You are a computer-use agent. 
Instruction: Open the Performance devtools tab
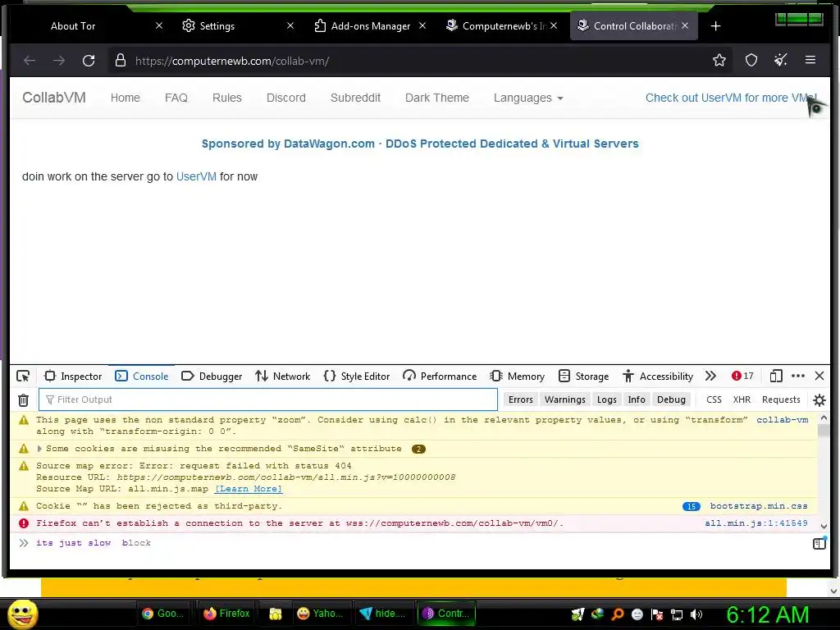[x=440, y=376]
